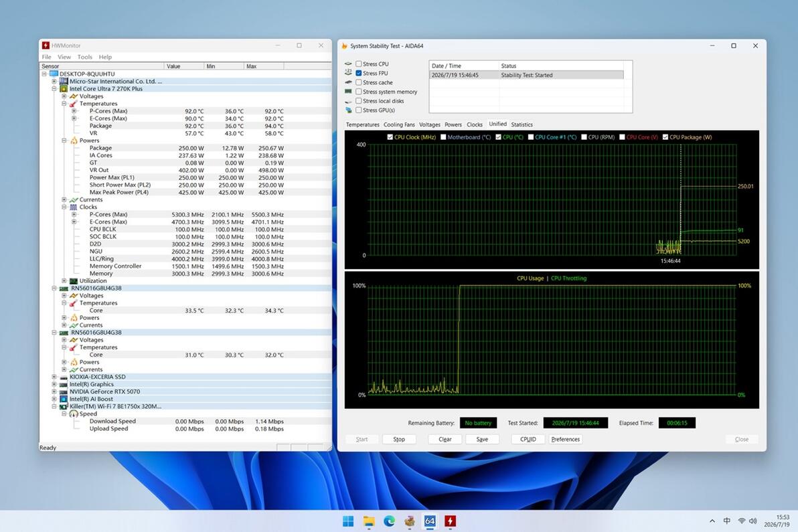Switch to the Temperatures tab in AIDA64
The height and width of the screenshot is (532, 798).
click(x=362, y=124)
